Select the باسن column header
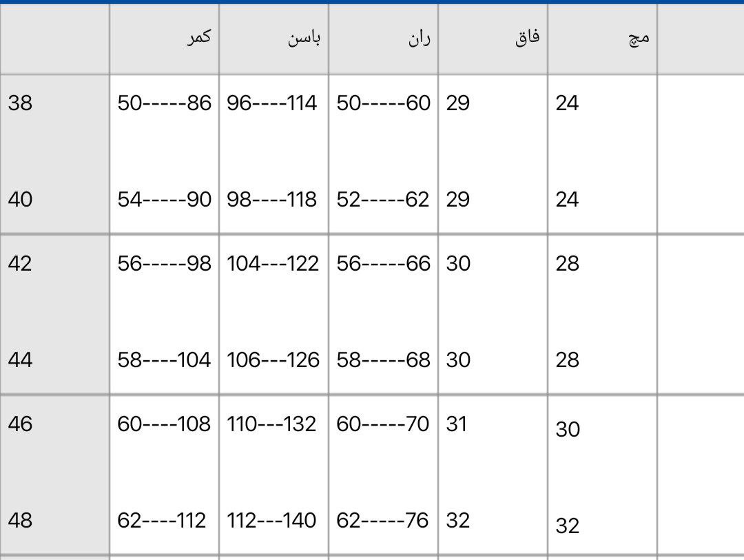 coord(304,38)
